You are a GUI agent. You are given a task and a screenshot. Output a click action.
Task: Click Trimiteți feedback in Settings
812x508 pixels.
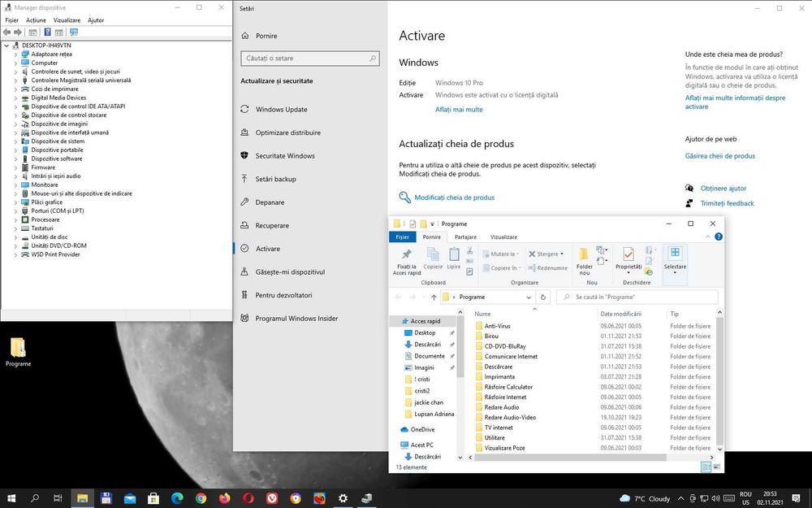[727, 204]
